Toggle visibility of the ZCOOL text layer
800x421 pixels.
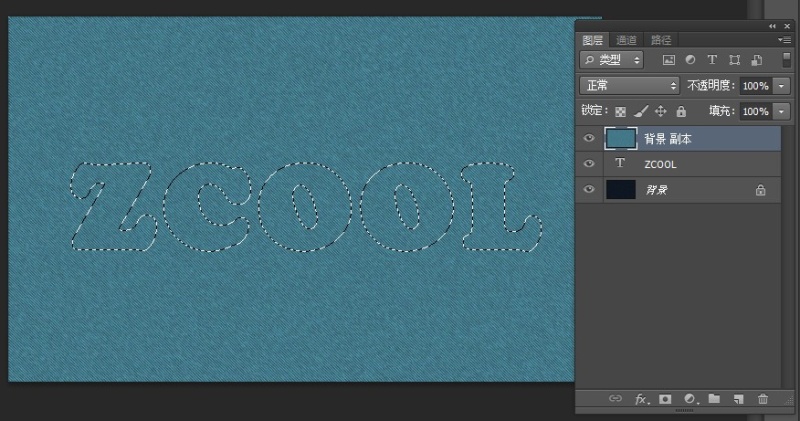tap(589, 163)
